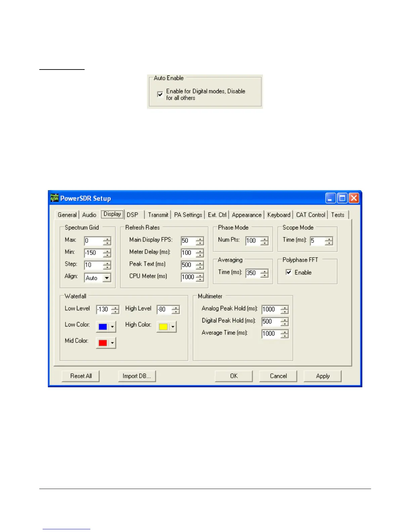Click the red Mid Color swatch
Image resolution: width=411 pixels, height=532 pixels.
coord(103,343)
